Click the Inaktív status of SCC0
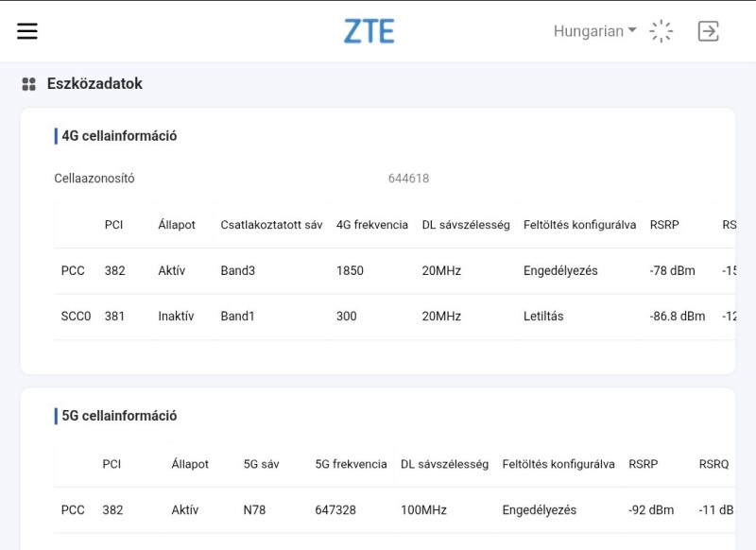Screen dimensions: 756x550 tap(176, 317)
